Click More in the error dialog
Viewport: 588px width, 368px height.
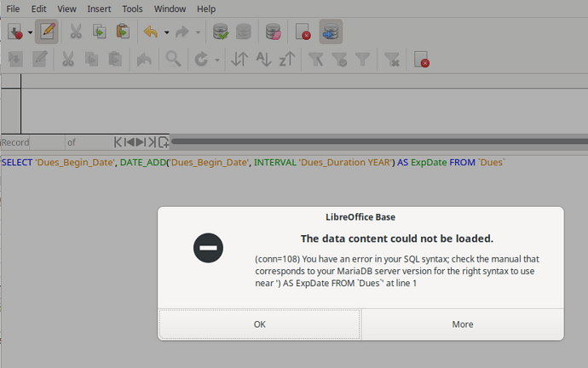pyautogui.click(x=463, y=325)
